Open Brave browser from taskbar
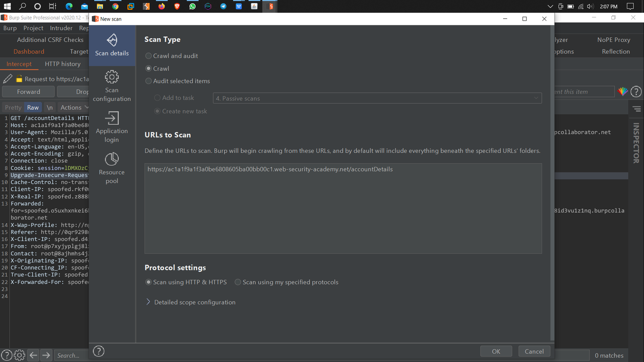 click(177, 6)
